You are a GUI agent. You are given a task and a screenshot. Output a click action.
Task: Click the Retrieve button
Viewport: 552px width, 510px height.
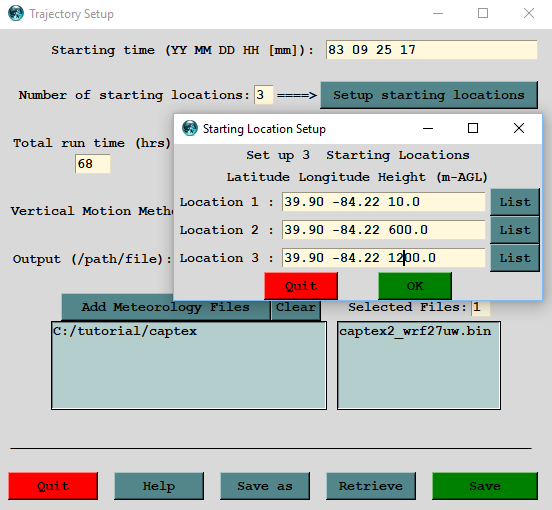point(371,486)
